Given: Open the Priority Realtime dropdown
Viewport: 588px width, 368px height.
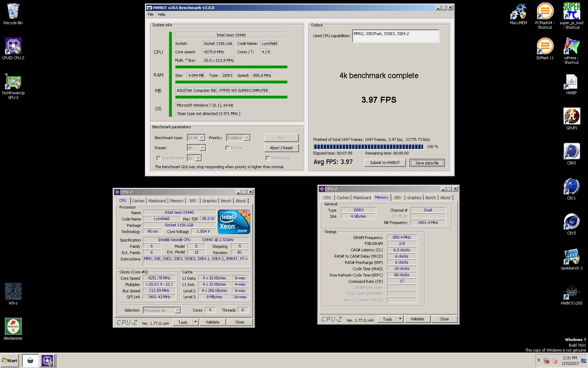Looking at the screenshot, I should click(x=247, y=138).
